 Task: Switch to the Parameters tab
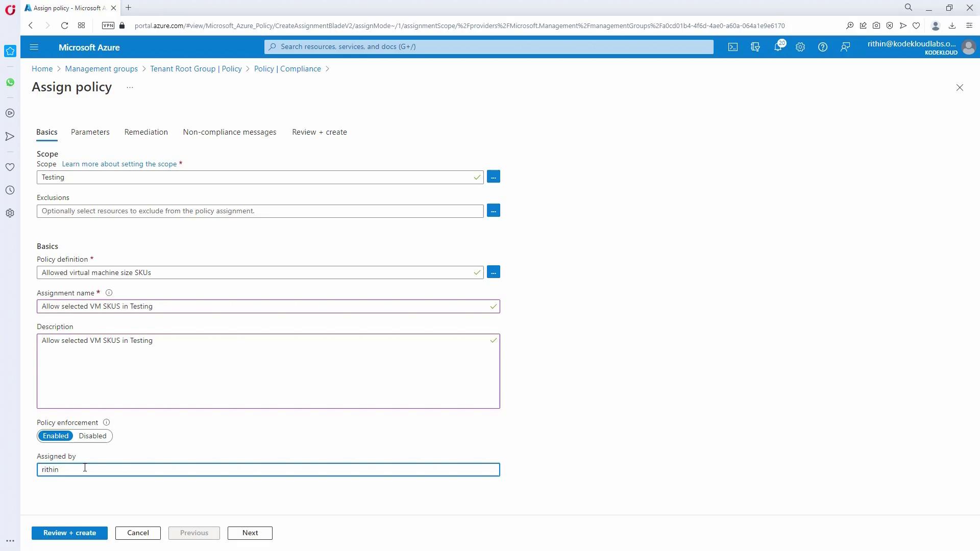(x=90, y=132)
